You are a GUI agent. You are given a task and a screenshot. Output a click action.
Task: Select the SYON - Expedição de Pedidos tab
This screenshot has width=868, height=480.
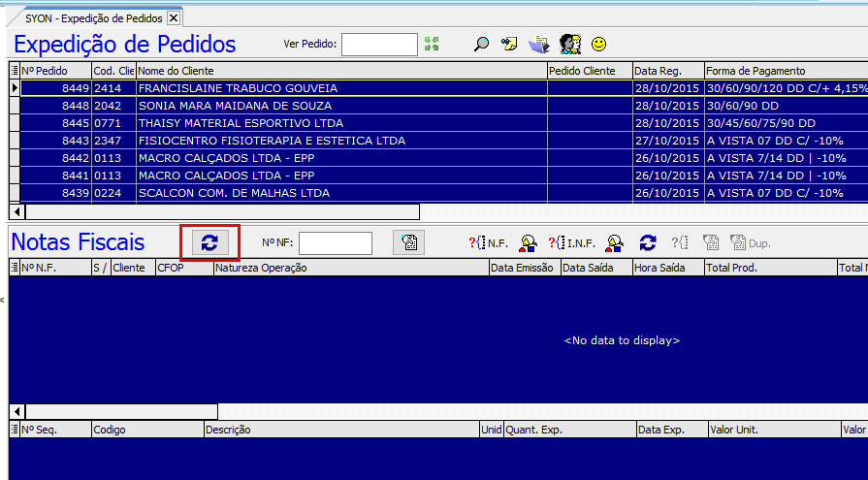tap(94, 18)
